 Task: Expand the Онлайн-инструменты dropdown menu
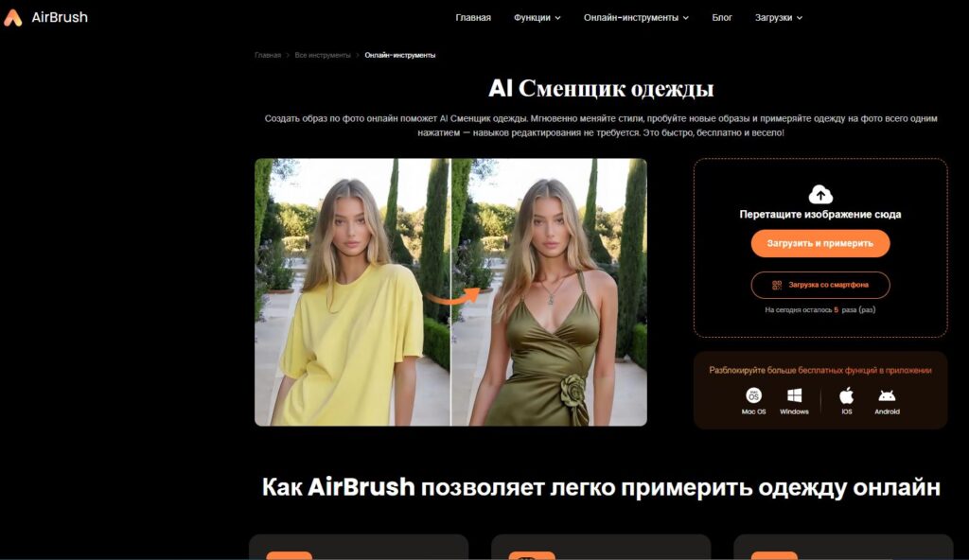tap(636, 17)
